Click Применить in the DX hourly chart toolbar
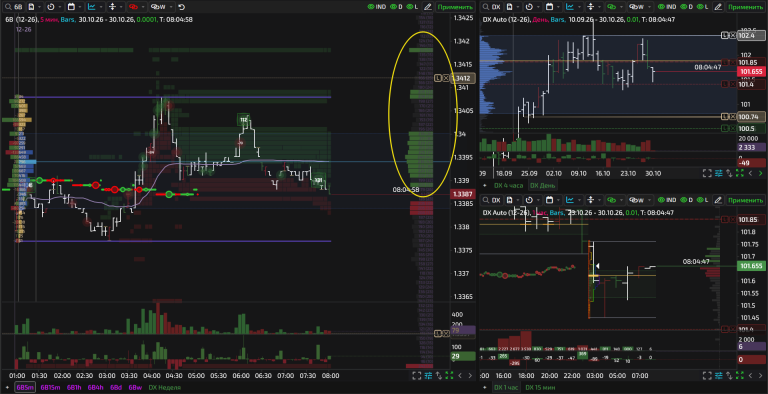This screenshot has width=768, height=394. (x=745, y=200)
